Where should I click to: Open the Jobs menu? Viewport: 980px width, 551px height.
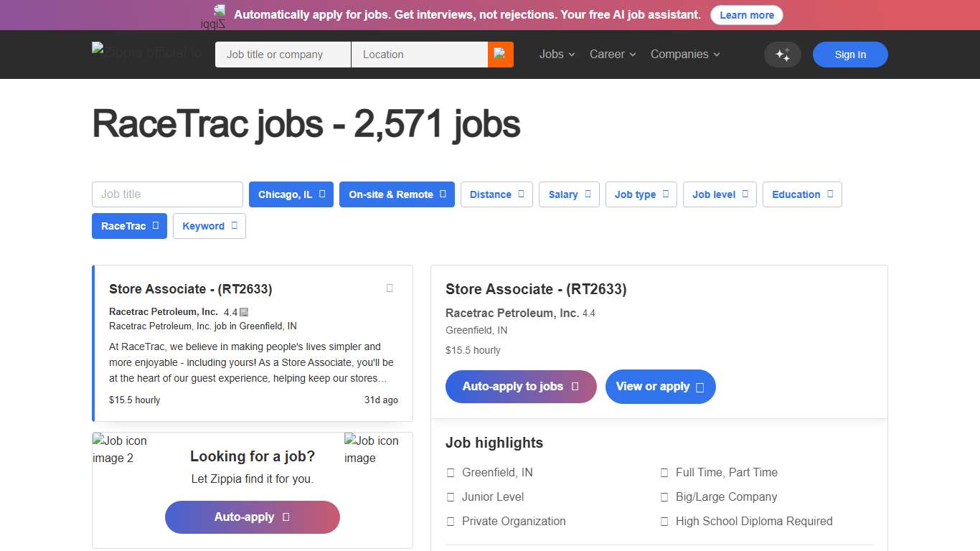point(556,54)
